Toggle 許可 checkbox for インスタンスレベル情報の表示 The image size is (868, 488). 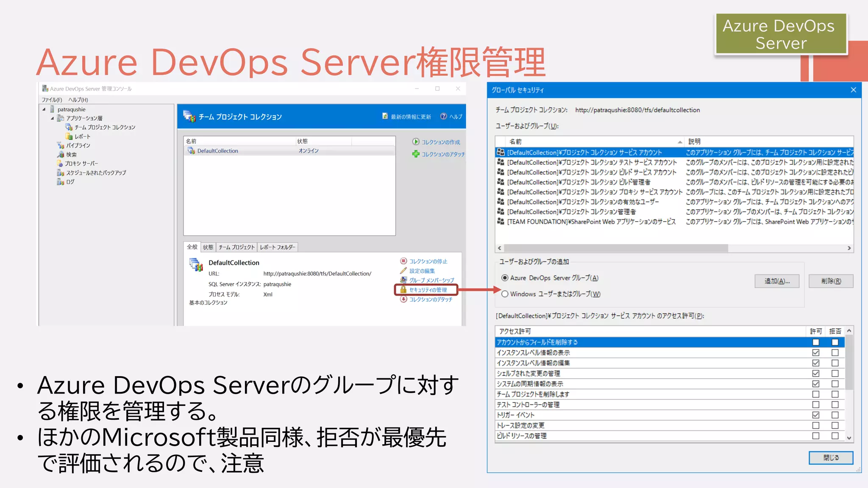tap(816, 352)
